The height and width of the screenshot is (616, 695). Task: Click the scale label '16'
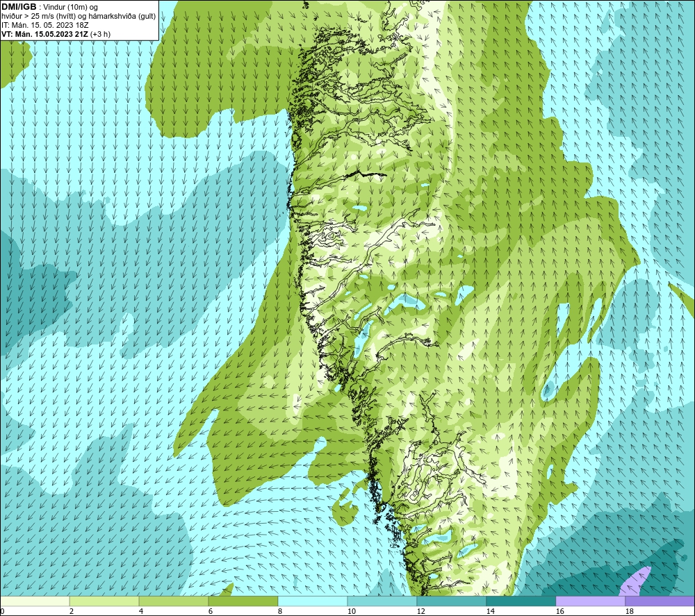click(559, 612)
